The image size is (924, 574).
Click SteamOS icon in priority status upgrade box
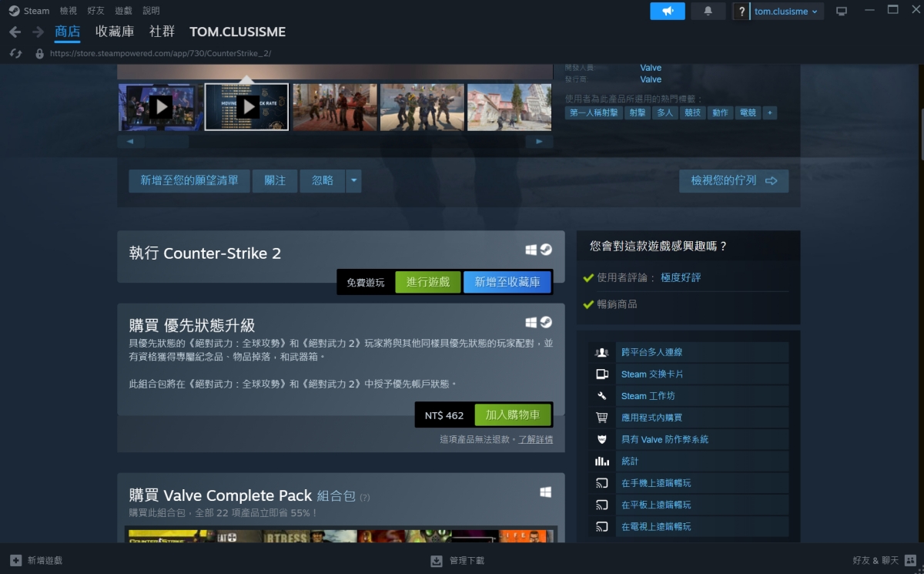click(546, 322)
